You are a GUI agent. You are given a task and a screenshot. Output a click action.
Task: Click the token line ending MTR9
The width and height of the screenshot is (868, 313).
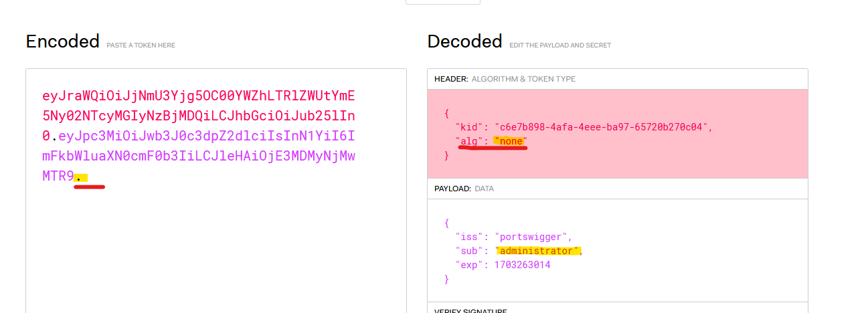64,177
